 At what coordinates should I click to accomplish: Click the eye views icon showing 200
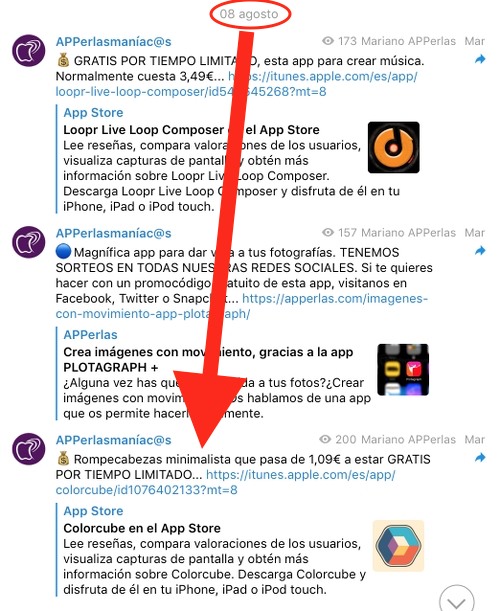click(x=325, y=440)
